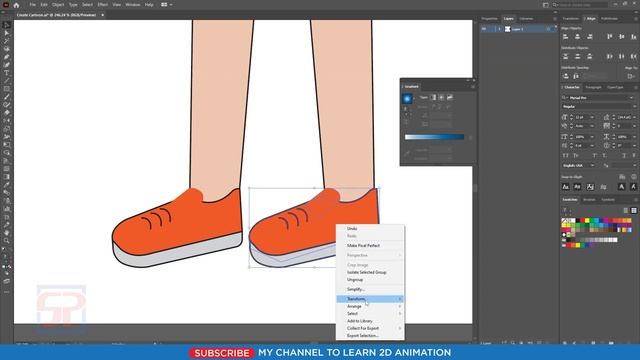Click vertical distribute top icon

[x=566, y=56]
